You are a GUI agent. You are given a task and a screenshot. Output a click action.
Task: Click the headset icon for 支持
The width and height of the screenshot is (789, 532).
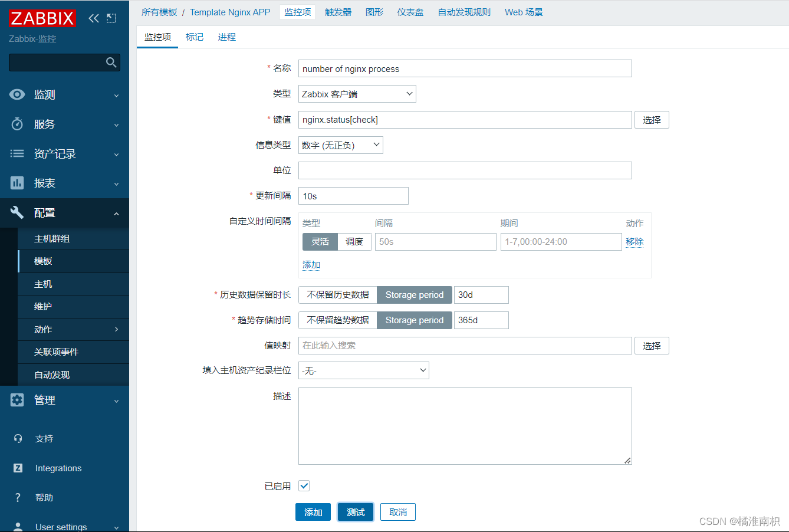coord(18,438)
